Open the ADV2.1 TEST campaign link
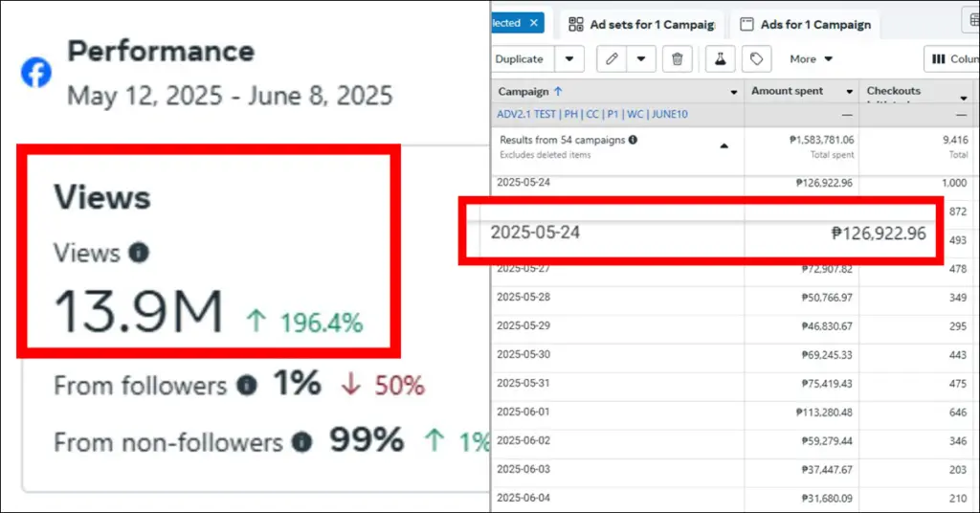The height and width of the screenshot is (513, 980). point(591,114)
